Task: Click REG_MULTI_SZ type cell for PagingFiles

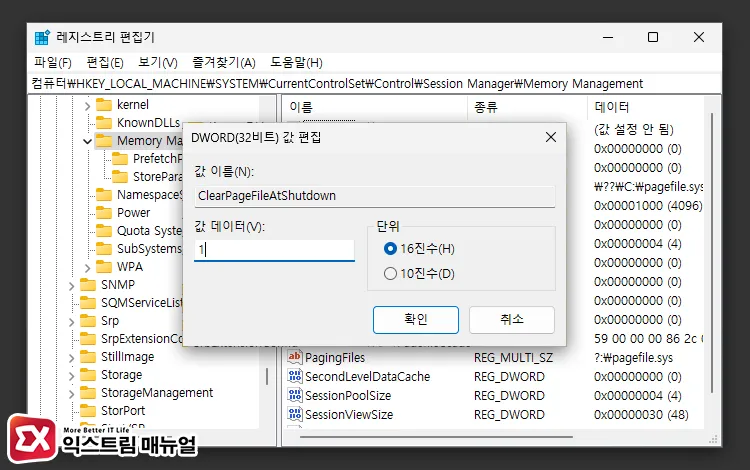Action: click(x=513, y=358)
